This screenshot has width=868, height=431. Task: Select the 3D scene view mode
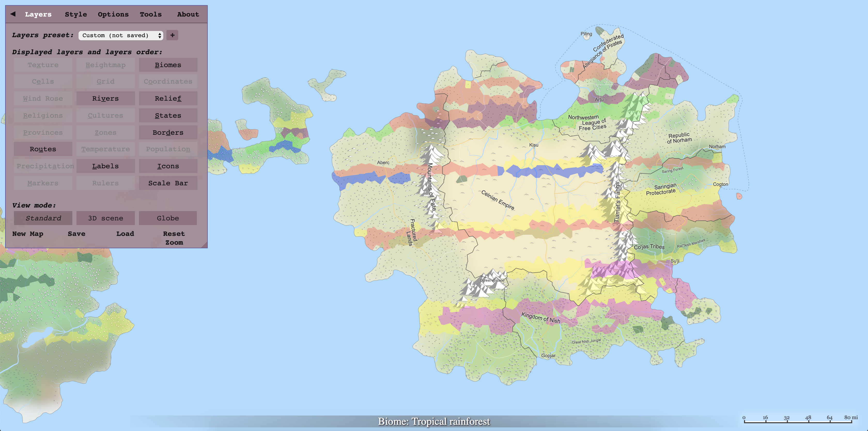pyautogui.click(x=105, y=218)
